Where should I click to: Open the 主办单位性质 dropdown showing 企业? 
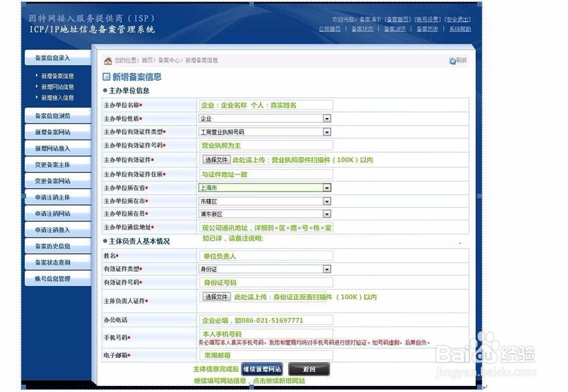327,118
